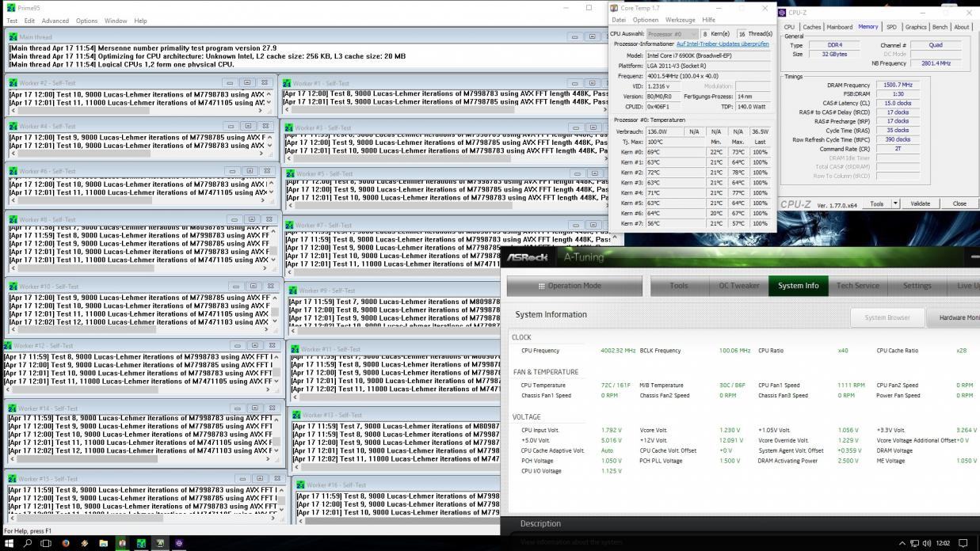Select Operation Mode in A-Tuning

pos(574,286)
